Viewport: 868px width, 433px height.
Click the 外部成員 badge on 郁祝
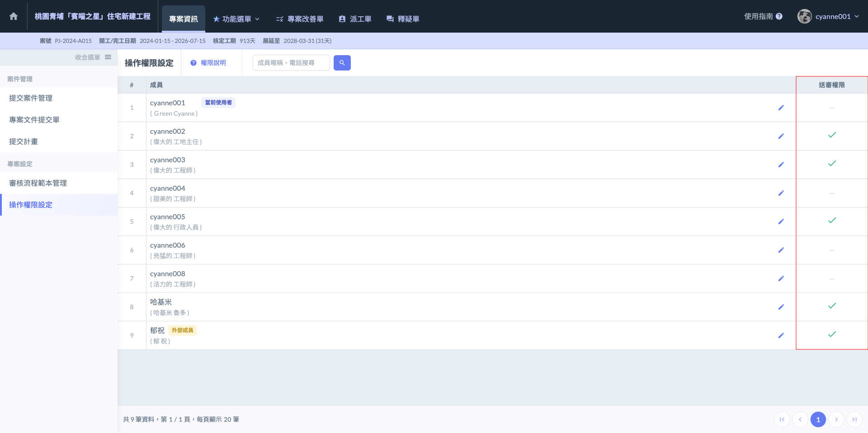(x=183, y=330)
